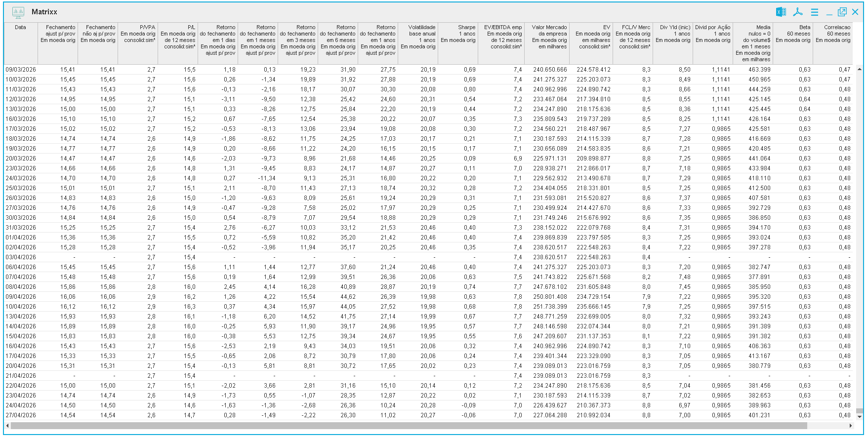Click the Matrixx app icon

[18, 12]
